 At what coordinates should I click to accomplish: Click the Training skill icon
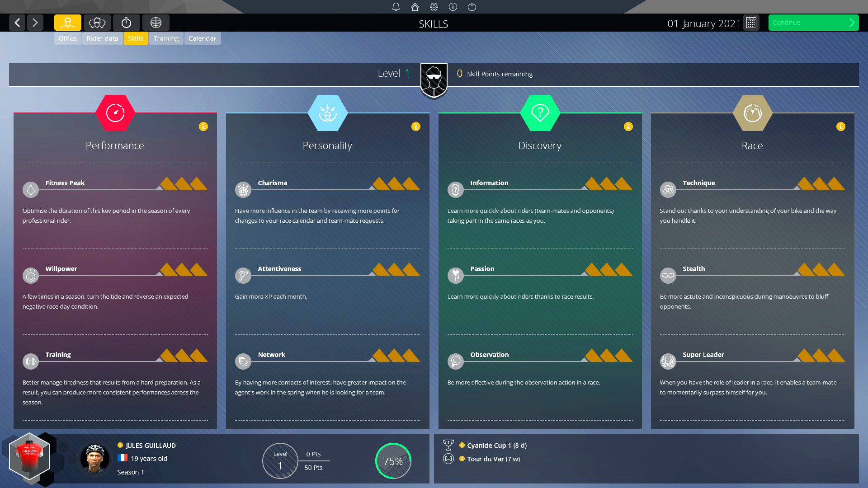[30, 361]
